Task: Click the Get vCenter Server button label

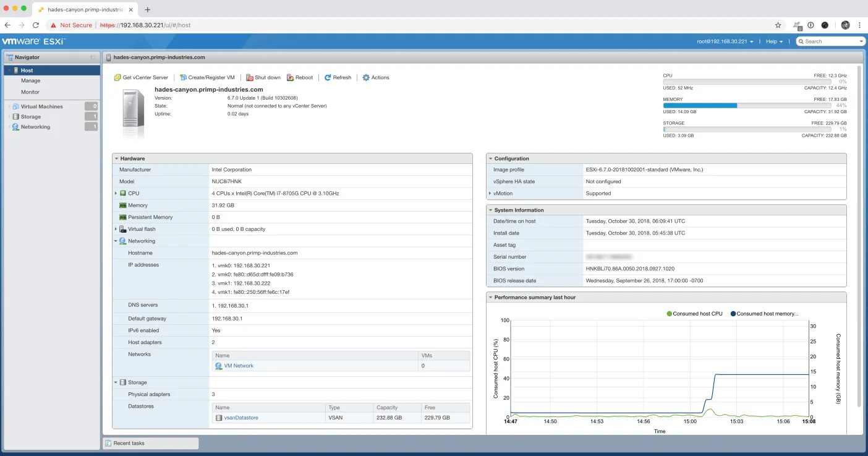Action: (145, 77)
